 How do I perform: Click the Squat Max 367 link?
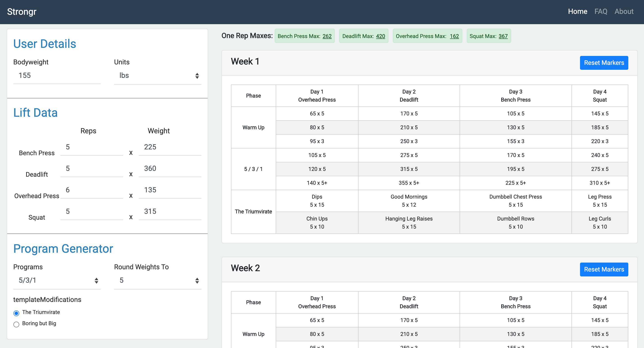click(x=503, y=36)
